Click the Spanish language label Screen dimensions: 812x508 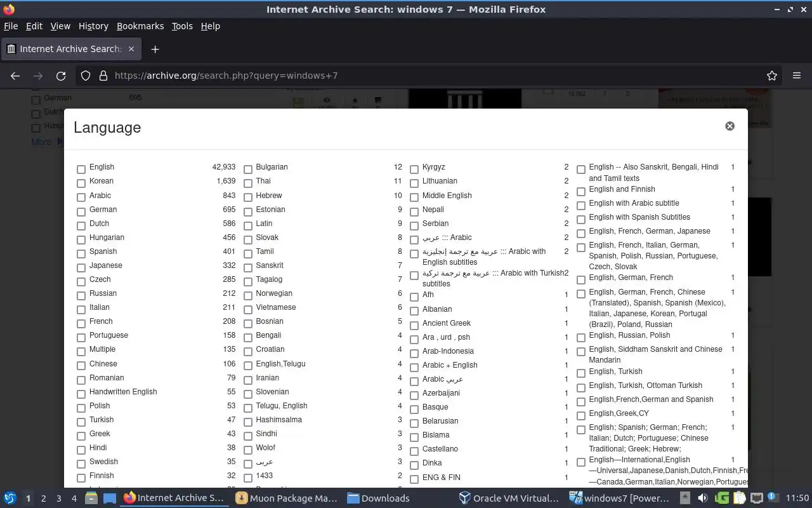pyautogui.click(x=103, y=251)
